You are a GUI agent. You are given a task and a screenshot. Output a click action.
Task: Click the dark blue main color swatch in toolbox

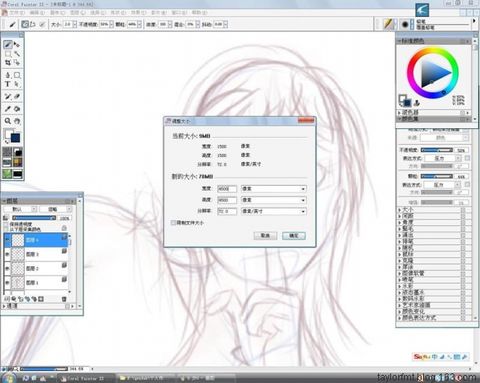15,138
